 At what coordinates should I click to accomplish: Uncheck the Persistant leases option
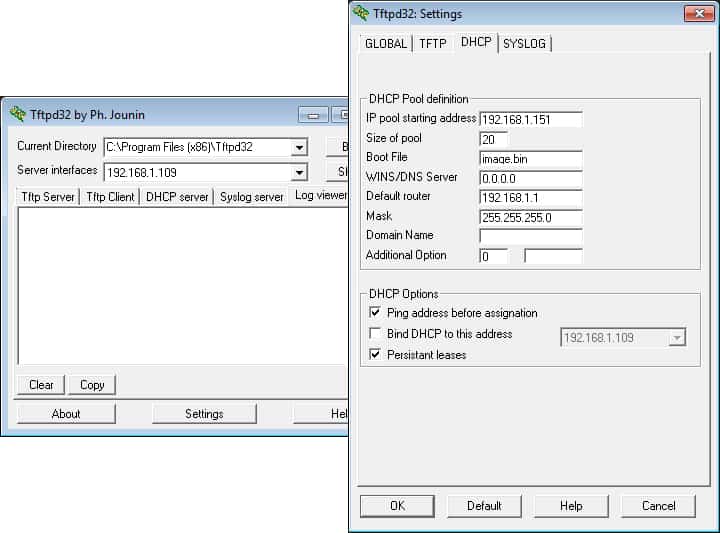point(376,355)
